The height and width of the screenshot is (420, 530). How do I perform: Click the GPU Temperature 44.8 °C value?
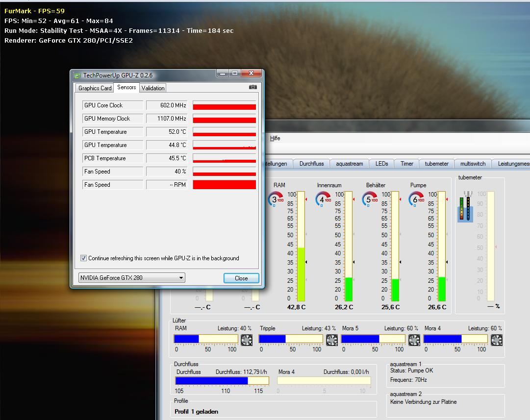tap(167, 145)
